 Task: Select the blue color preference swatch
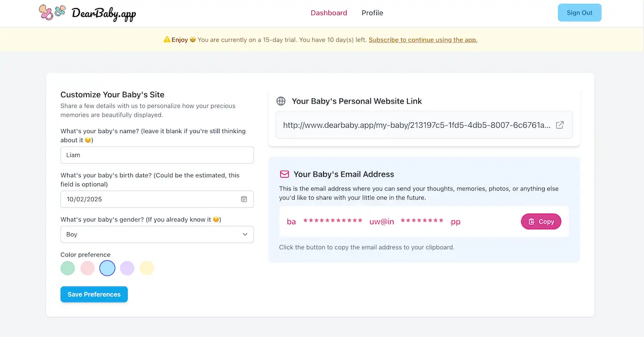(107, 268)
